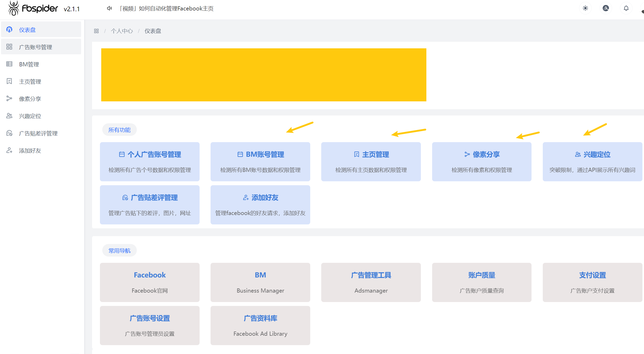This screenshot has width=644, height=354.
Task: Click the 主页管理 bookmark icon in sidebar
Action: pyautogui.click(x=9, y=81)
